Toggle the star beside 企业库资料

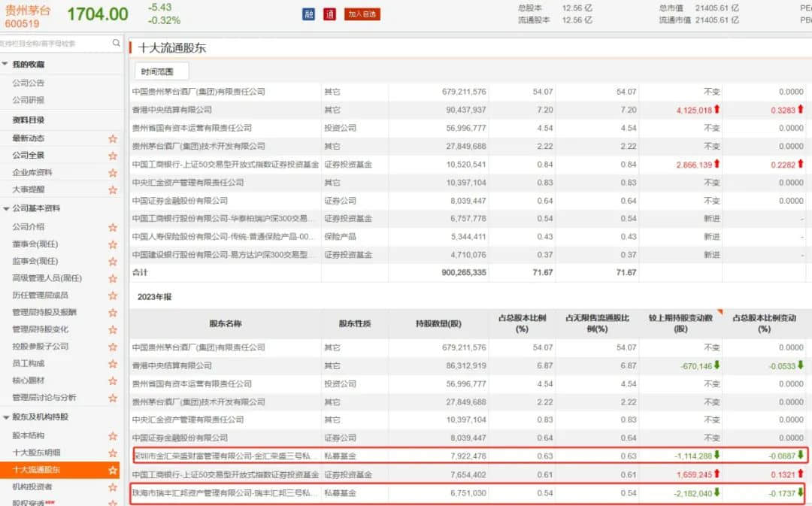113,172
